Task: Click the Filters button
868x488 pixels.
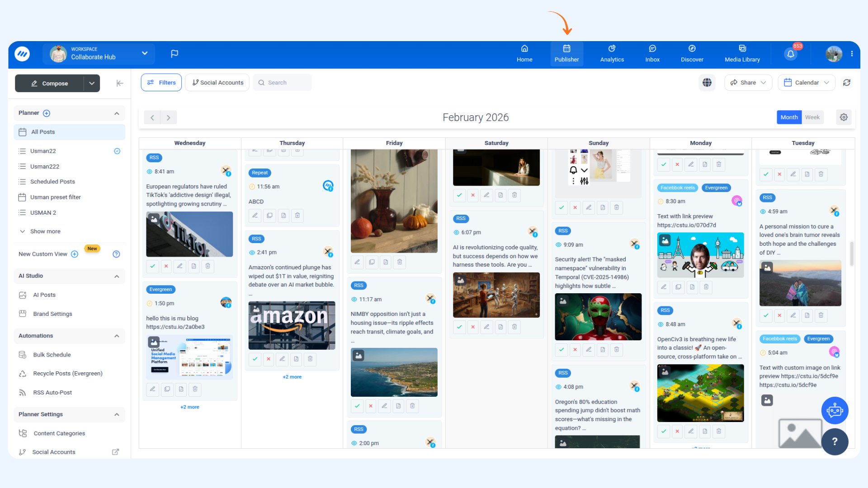Action: click(161, 83)
